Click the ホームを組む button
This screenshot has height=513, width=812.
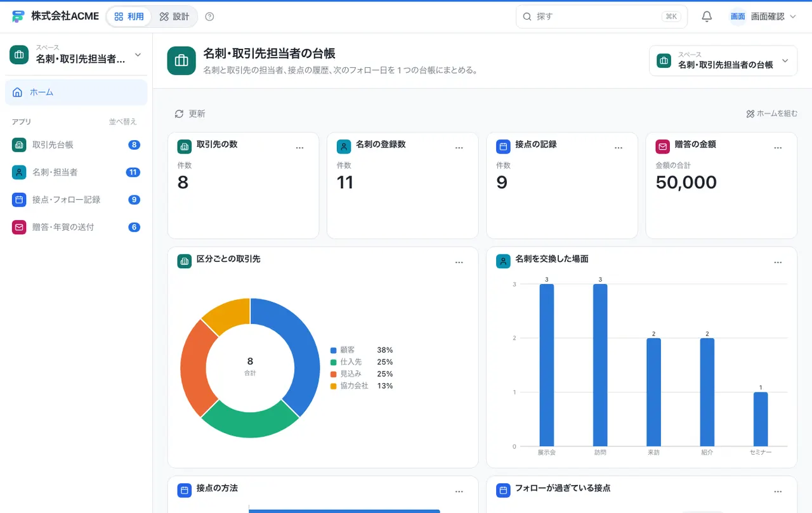point(771,114)
